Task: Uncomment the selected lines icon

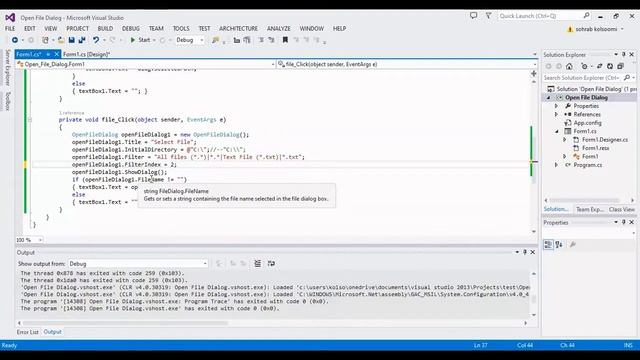Action: point(247,40)
